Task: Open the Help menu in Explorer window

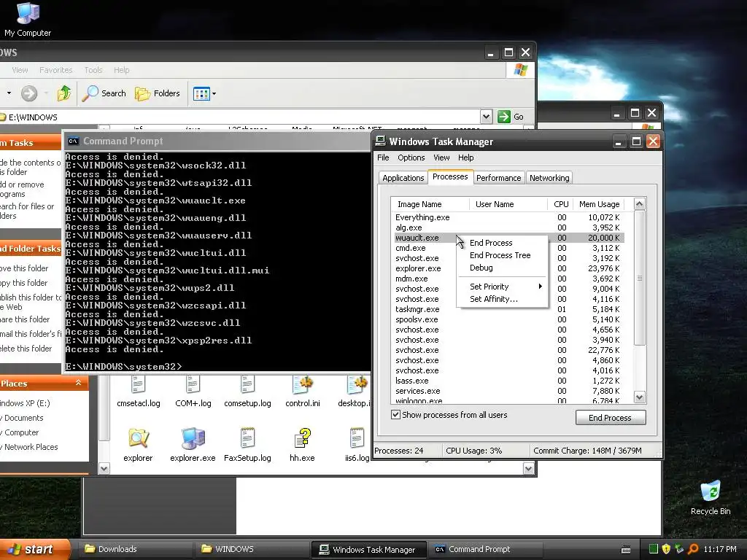Action: (x=122, y=70)
